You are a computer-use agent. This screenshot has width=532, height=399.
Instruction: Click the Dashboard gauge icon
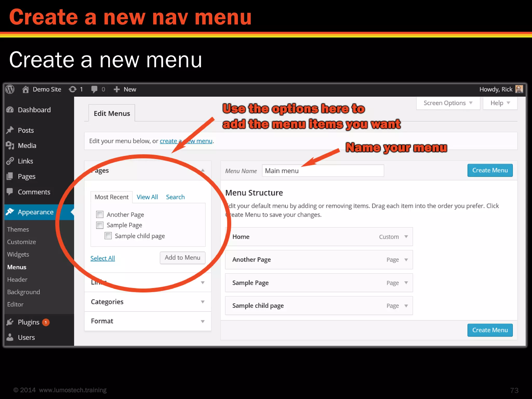[10, 110]
